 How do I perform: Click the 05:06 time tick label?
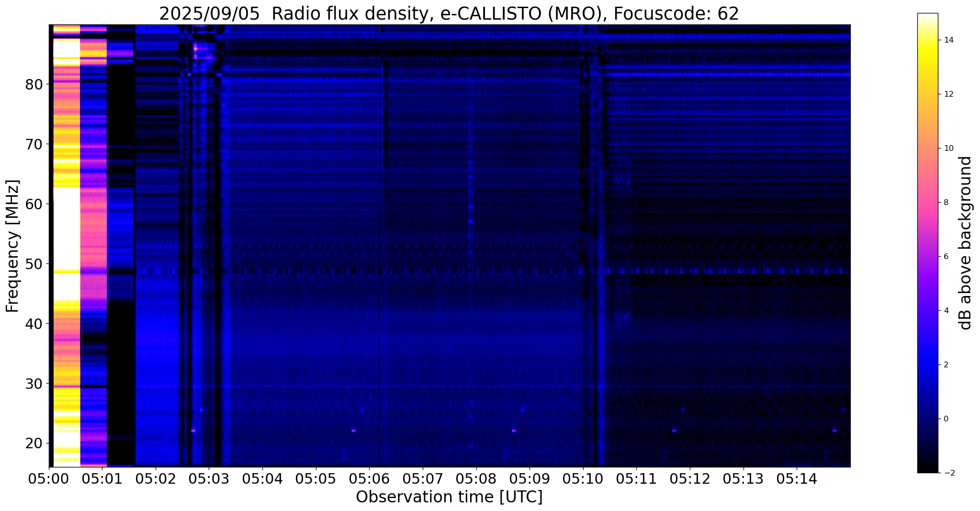point(369,479)
